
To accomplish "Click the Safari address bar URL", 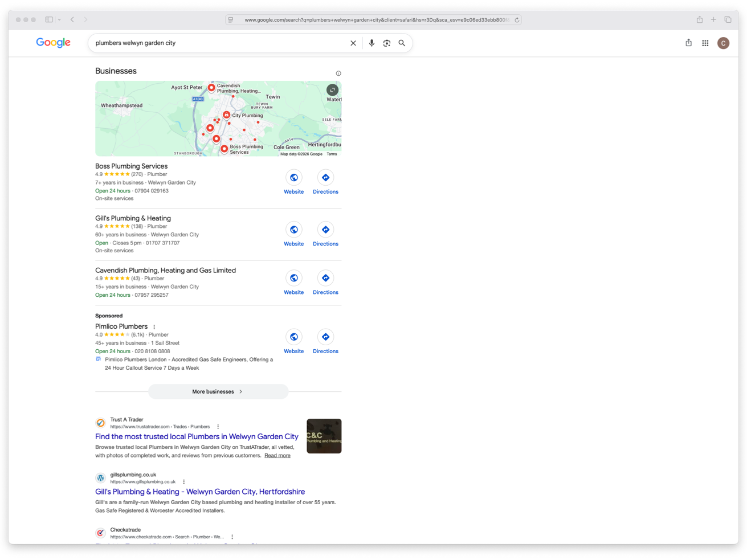I will pyautogui.click(x=376, y=20).
